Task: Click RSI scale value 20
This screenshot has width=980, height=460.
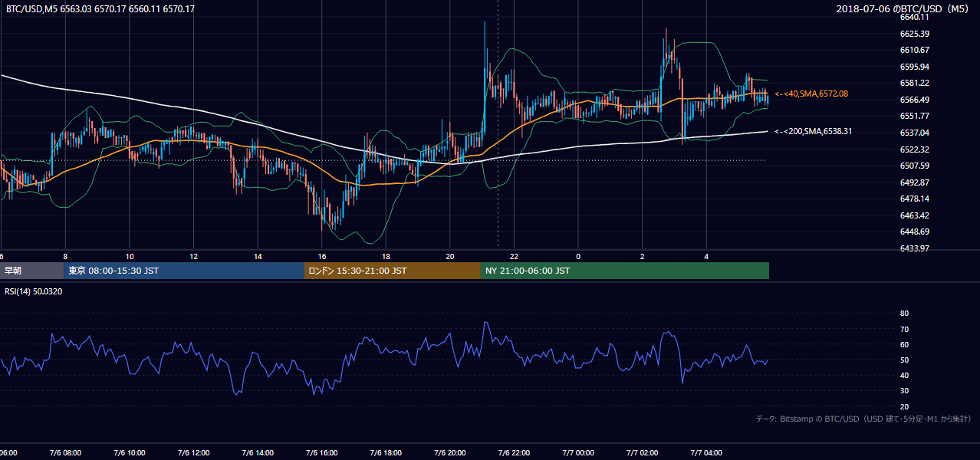Action: [904, 406]
